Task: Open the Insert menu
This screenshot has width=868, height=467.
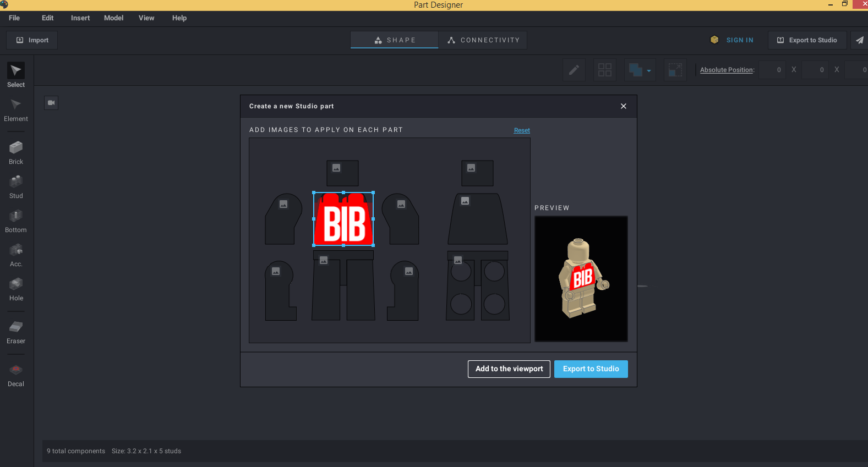Action: (x=80, y=18)
